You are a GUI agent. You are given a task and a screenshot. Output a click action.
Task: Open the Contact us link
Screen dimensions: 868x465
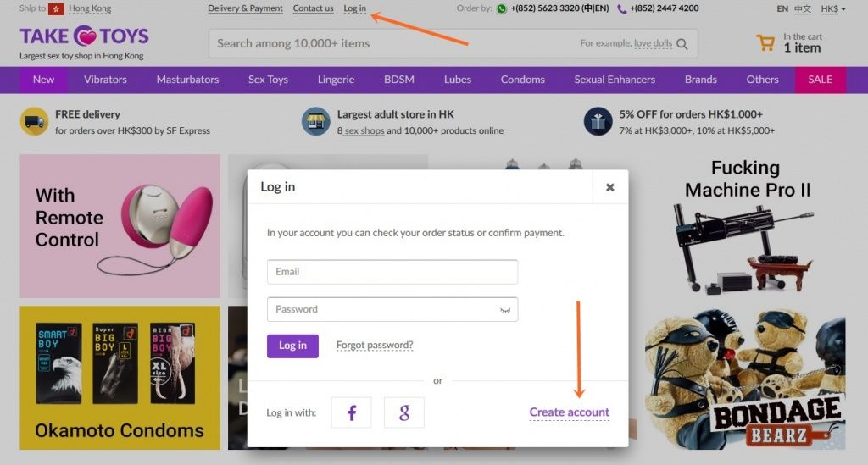(313, 8)
